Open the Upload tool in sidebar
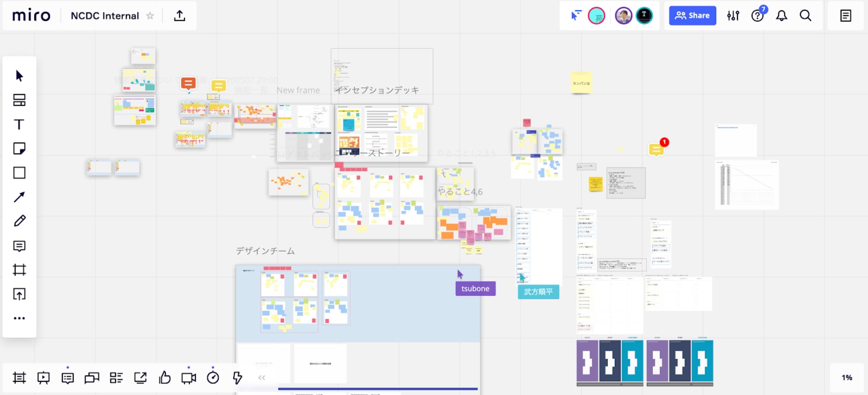The image size is (868, 395). coord(19,294)
